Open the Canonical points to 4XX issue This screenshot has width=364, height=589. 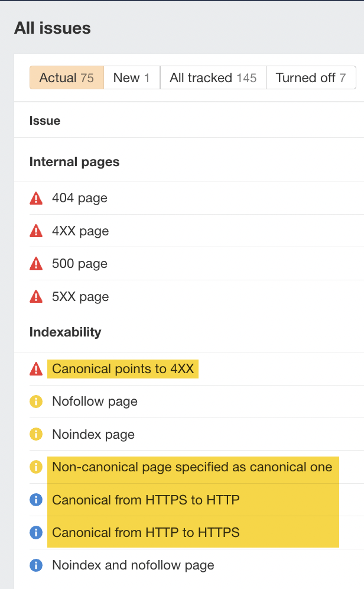click(122, 368)
